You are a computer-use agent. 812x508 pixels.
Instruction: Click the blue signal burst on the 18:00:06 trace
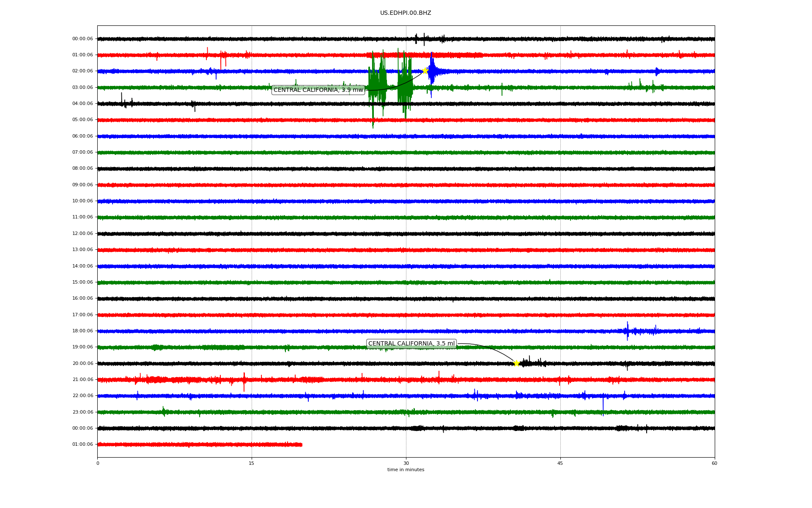[x=628, y=331]
